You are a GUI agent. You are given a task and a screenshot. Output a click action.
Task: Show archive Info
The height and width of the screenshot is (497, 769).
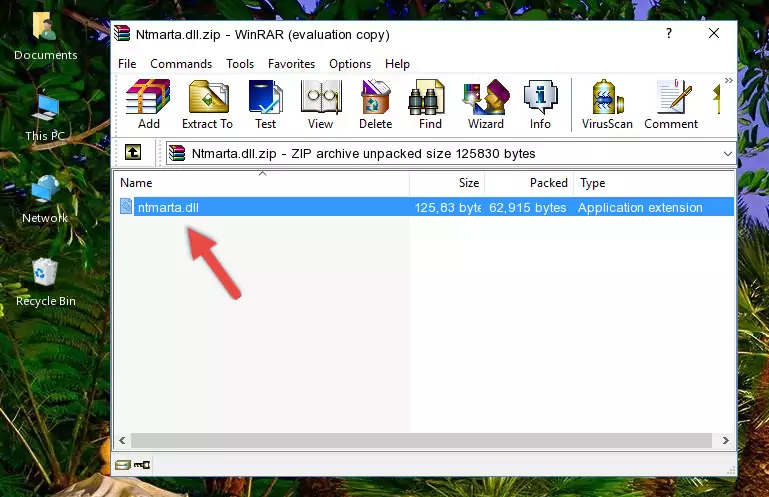point(540,104)
